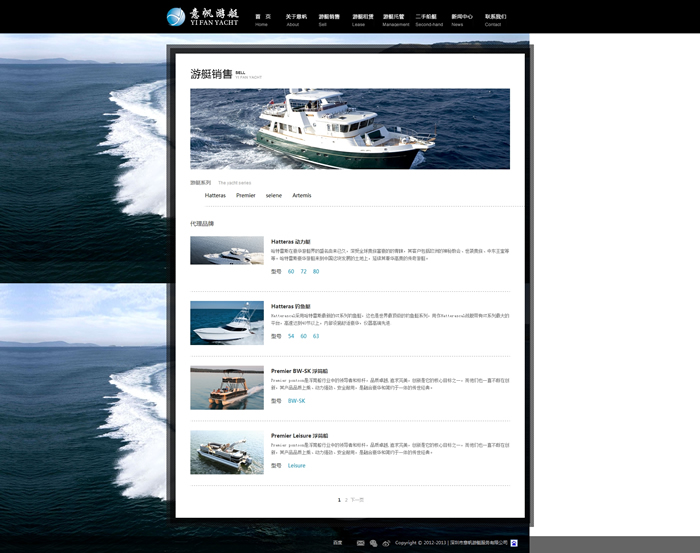The height and width of the screenshot is (553, 700).
Task: Select the Artemis yacht series
Action: point(302,195)
